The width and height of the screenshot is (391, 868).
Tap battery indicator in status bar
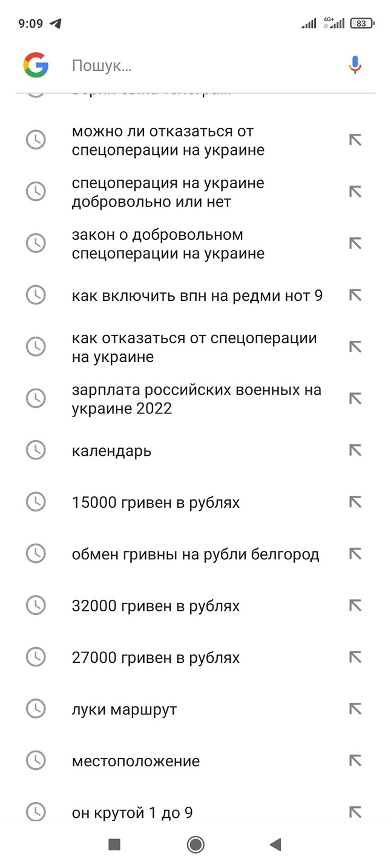(x=363, y=24)
